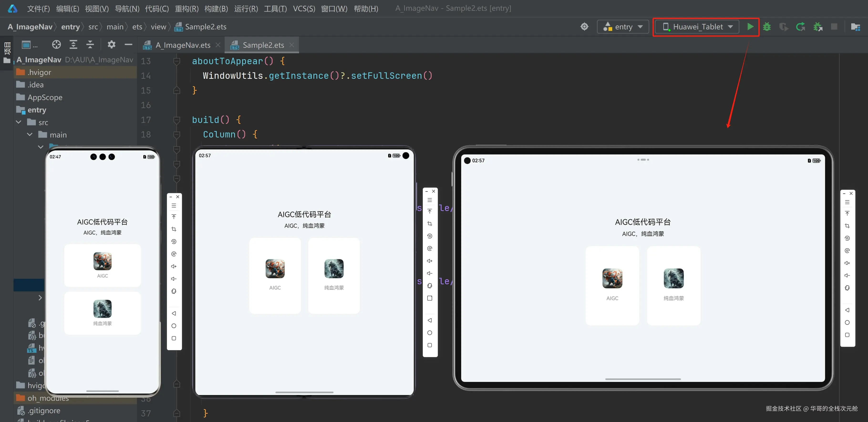The height and width of the screenshot is (422, 868).
Task: Click Collapse All icon in project toolbar
Action: [90, 45]
